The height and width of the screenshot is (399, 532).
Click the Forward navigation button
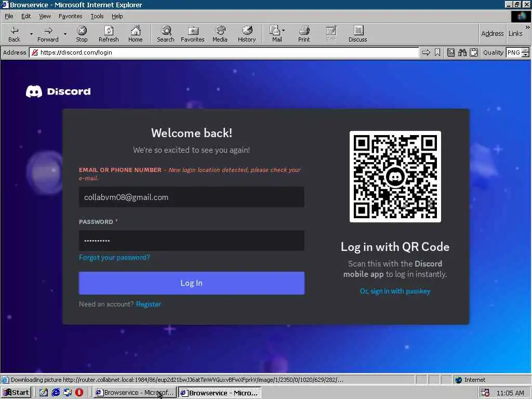point(48,34)
